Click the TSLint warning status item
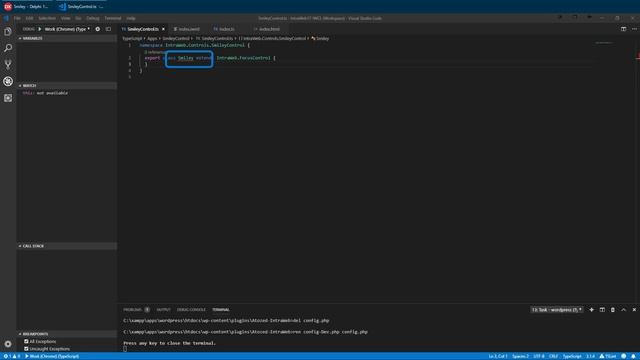Image resolution: width=640 pixels, height=360 pixels. [x=608, y=356]
